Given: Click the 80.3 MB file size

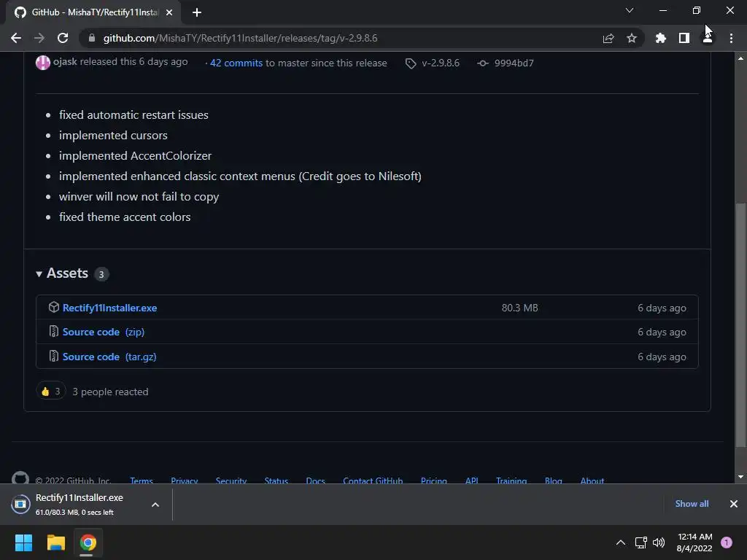Looking at the screenshot, I should 519,308.
